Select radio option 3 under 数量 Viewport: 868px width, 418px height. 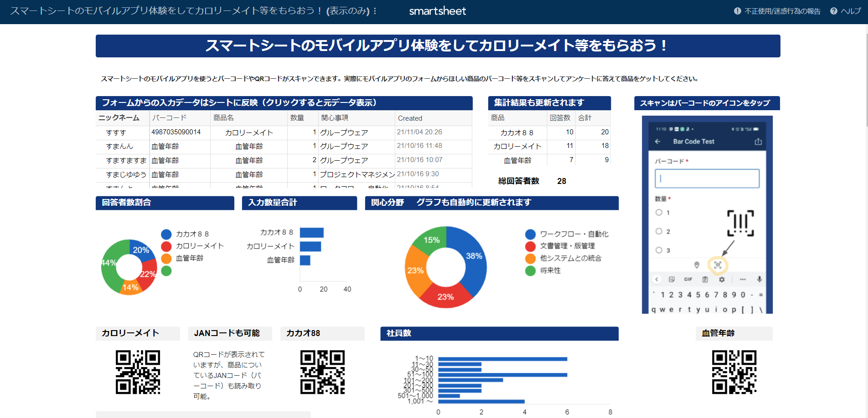pyautogui.click(x=658, y=250)
